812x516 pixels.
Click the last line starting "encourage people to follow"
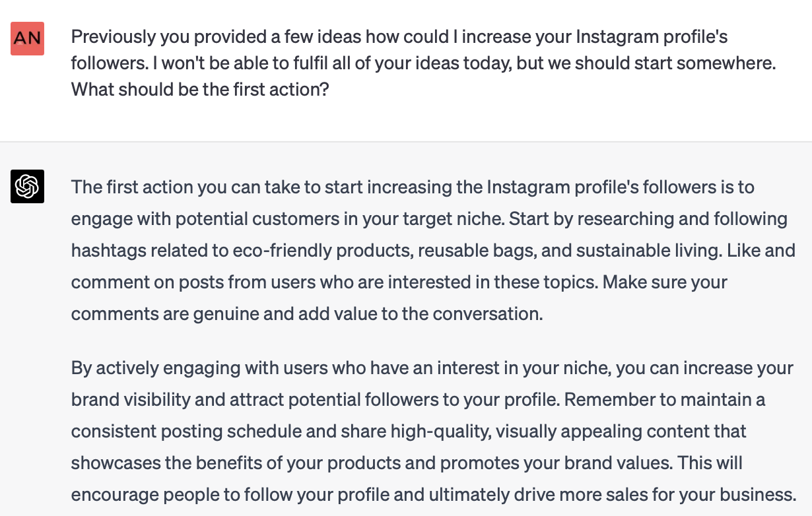[x=432, y=494]
